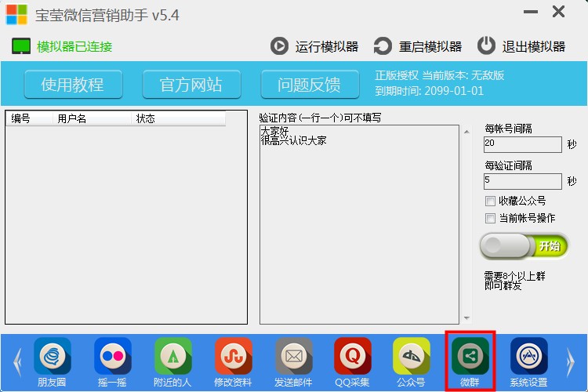Open the 公众号 public account module

[411, 357]
